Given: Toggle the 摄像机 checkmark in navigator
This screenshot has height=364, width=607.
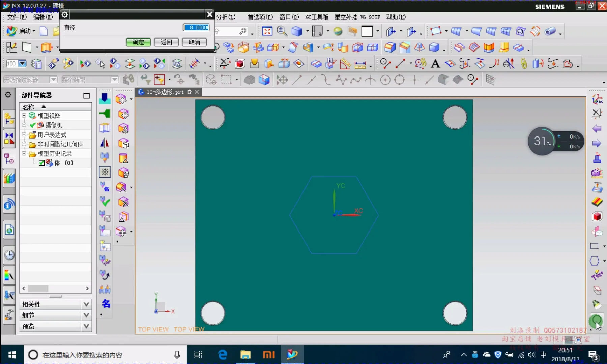Looking at the screenshot, I should pyautogui.click(x=33, y=125).
